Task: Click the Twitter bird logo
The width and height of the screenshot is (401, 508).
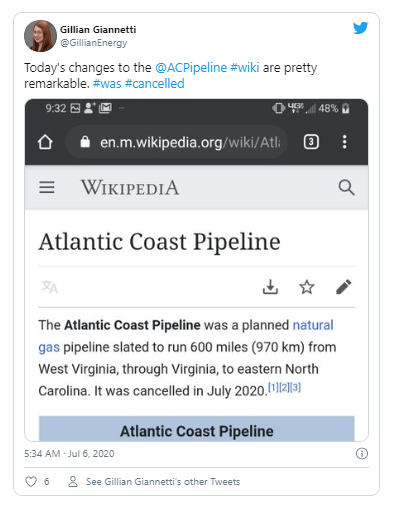Action: [x=360, y=28]
